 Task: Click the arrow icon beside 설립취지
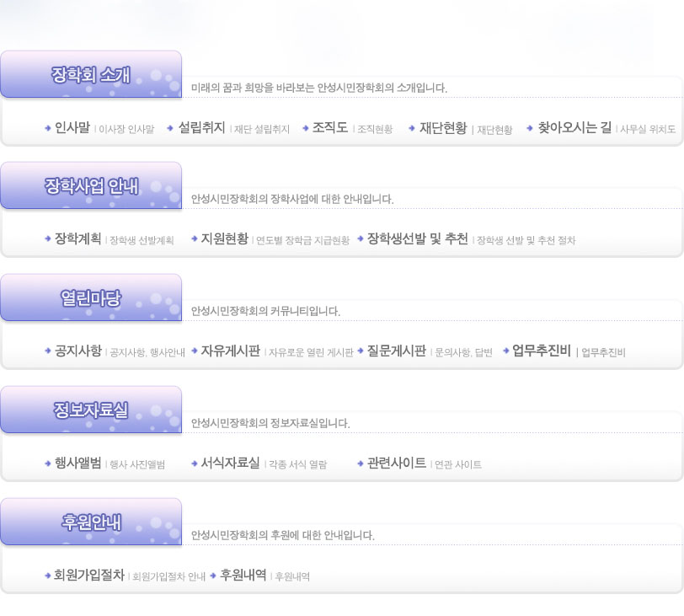pos(170,128)
